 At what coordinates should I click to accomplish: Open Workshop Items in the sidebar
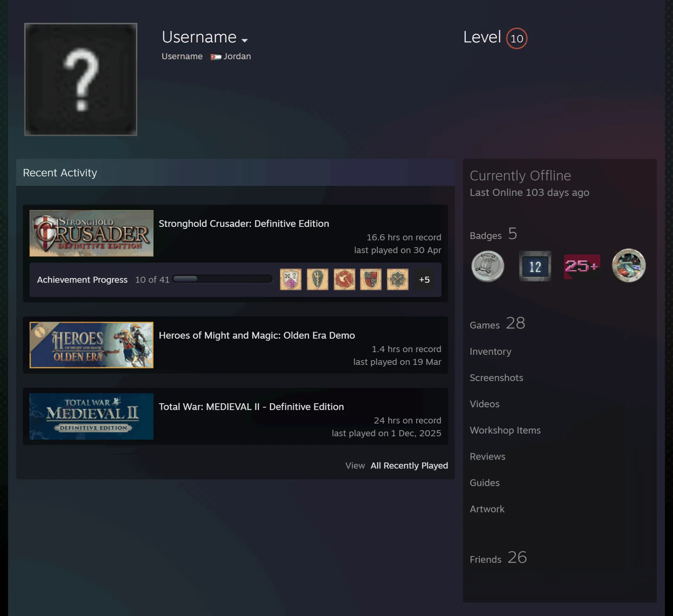click(505, 431)
